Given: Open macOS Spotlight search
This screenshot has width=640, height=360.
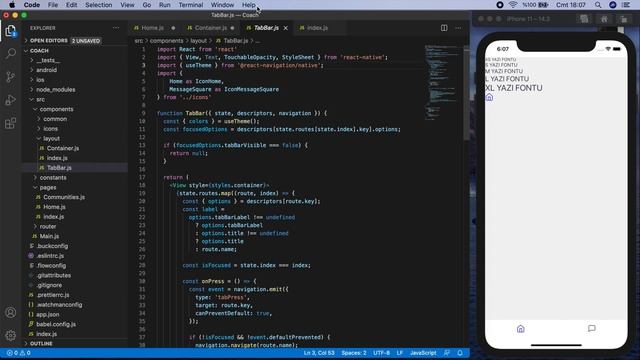Looking at the screenshot, I should [598, 5].
